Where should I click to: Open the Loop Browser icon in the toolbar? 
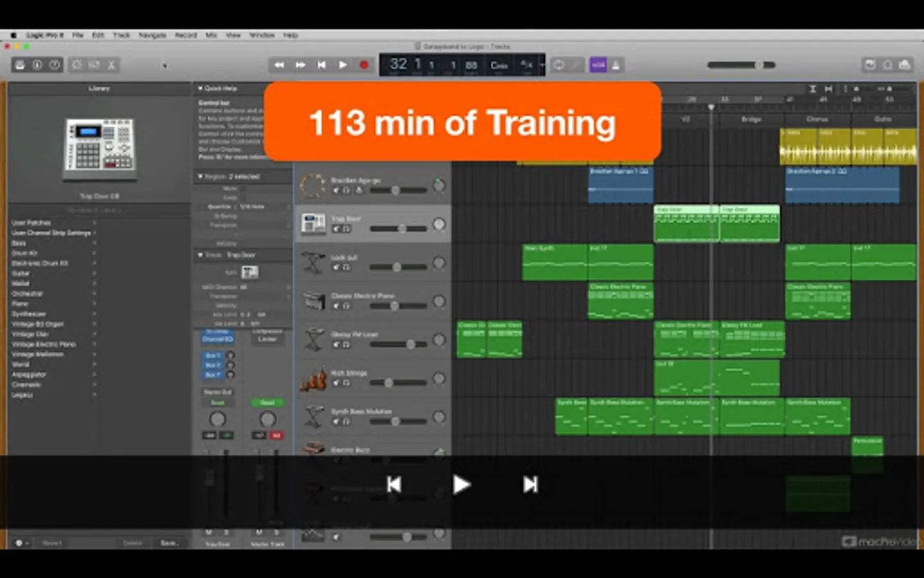887,65
